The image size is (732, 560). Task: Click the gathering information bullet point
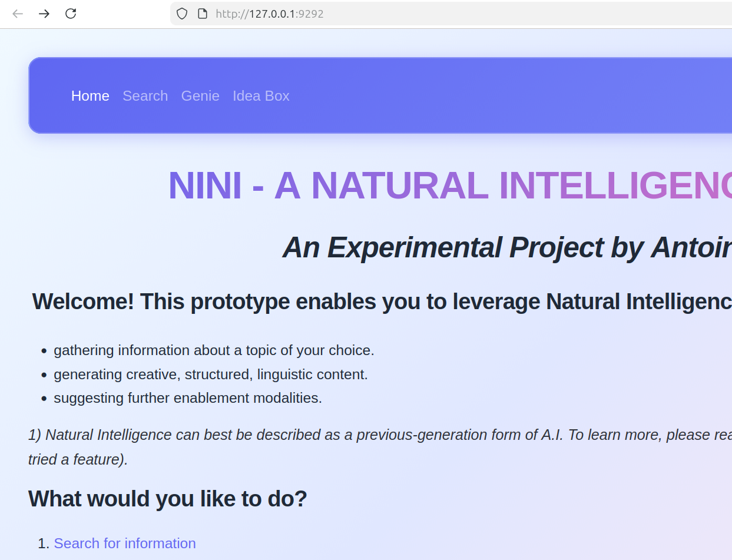(214, 350)
